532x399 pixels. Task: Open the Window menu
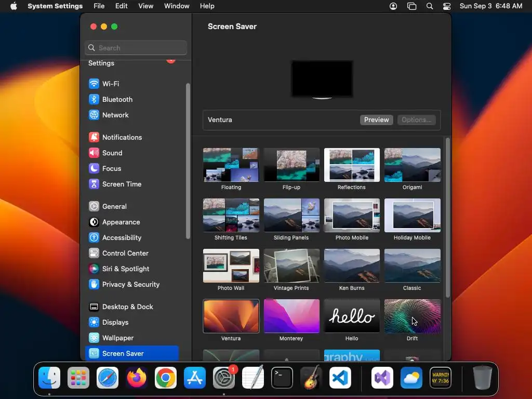(177, 6)
